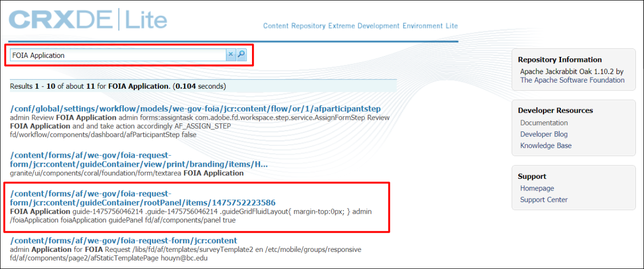This screenshot has width=644, height=269.
Task: Open the foia-request-form/jcr:content result link
Action: [x=123, y=240]
